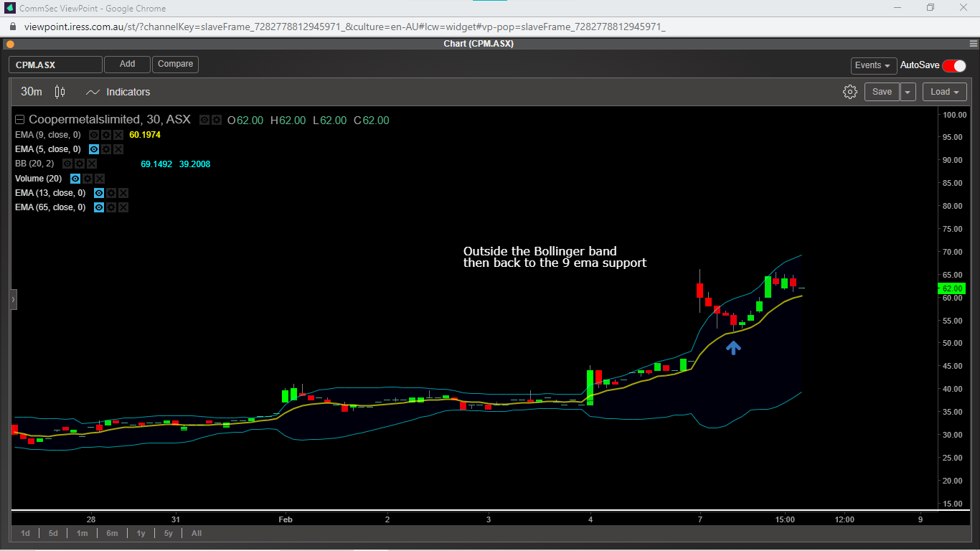This screenshot has height=551, width=980.
Task: Remove the EMA (5, close, 0) indicator
Action: (118, 149)
